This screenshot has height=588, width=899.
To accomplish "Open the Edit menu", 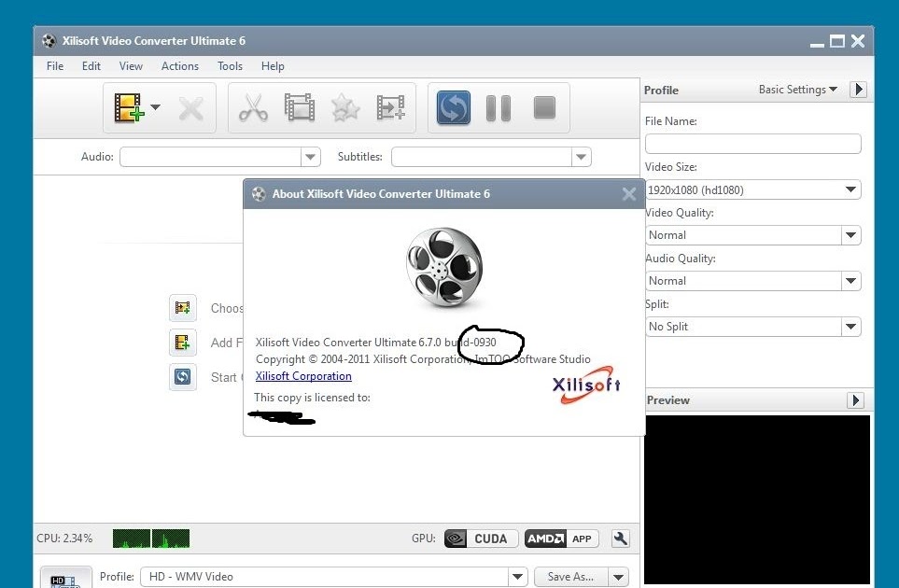I will (91, 66).
